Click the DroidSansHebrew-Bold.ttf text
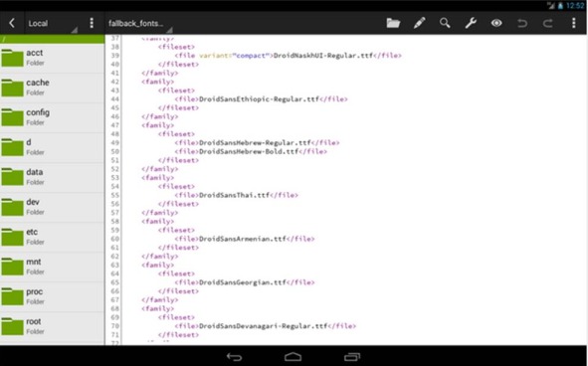The height and width of the screenshot is (366, 588). (249, 151)
